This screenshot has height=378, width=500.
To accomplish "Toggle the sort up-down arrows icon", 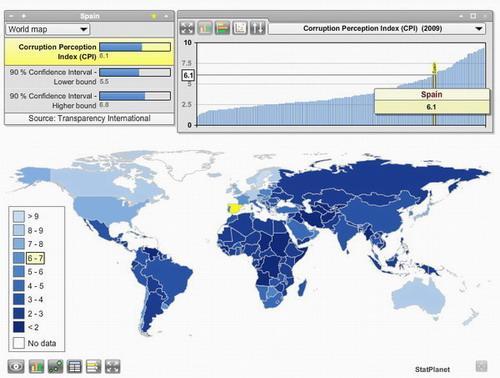I will [258, 28].
